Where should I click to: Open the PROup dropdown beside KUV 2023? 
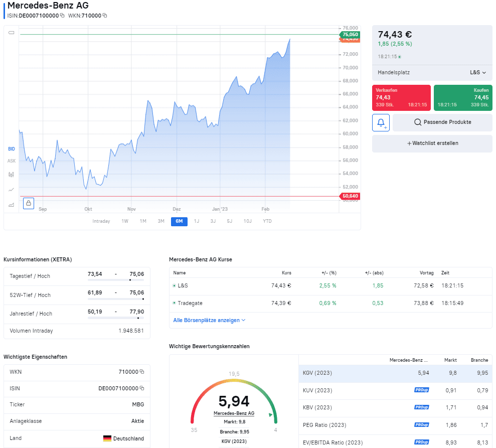421,390
